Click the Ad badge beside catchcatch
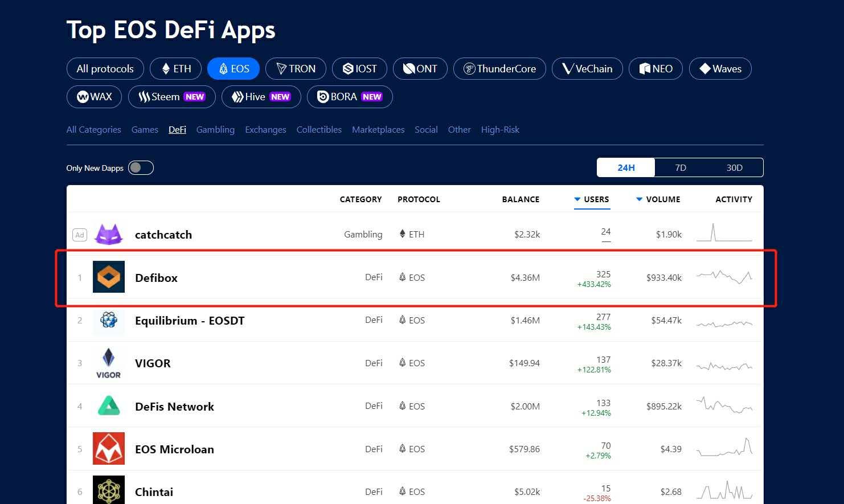 click(80, 235)
